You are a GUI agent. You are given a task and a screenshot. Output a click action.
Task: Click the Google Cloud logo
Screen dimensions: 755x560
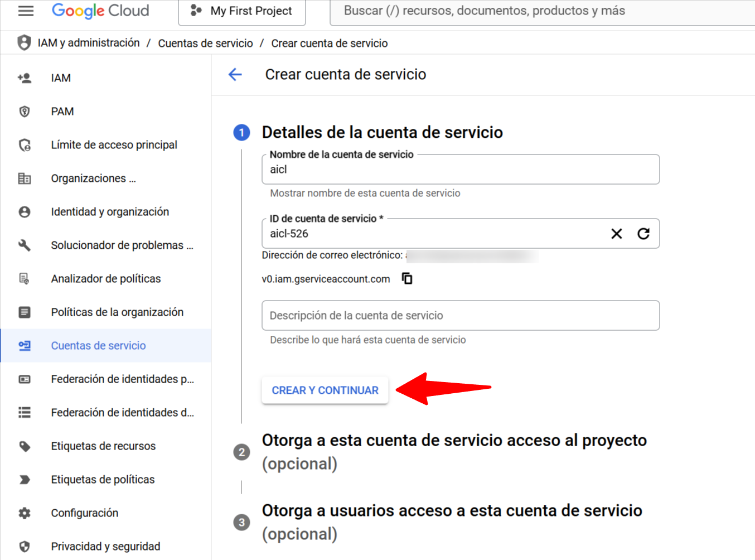tap(100, 11)
